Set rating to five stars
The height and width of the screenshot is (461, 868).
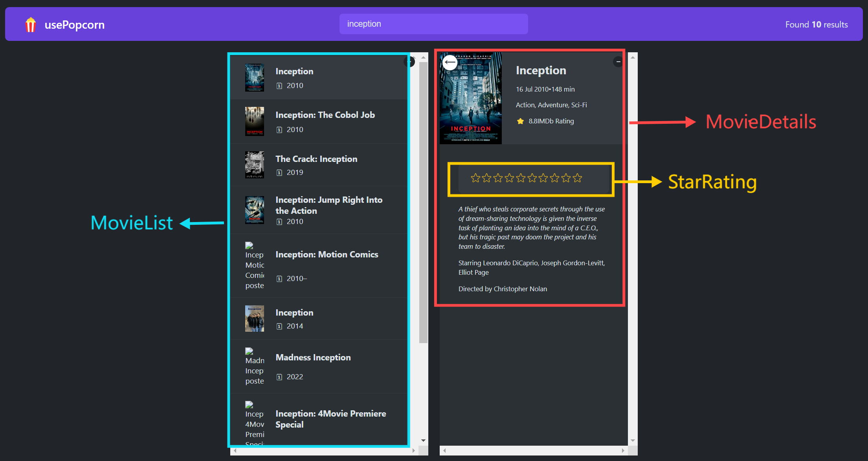click(521, 178)
